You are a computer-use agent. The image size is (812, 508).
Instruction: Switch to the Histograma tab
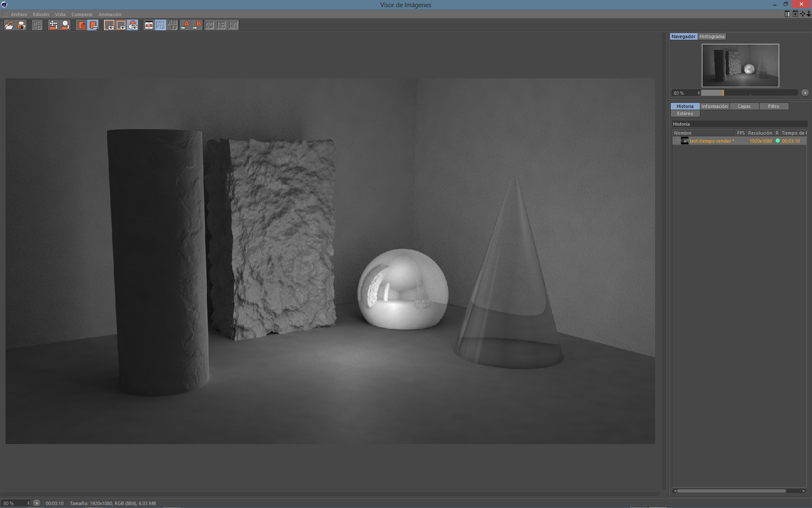(x=712, y=36)
